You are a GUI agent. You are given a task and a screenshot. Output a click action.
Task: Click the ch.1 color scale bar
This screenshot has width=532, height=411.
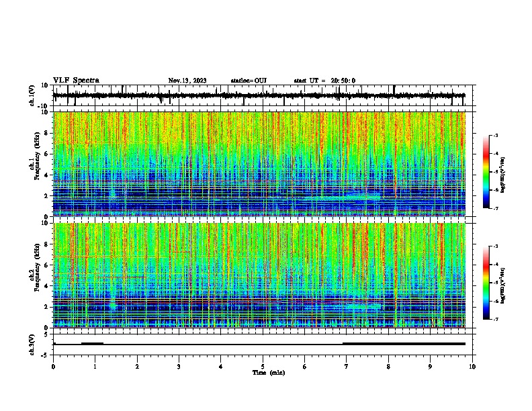(486, 172)
